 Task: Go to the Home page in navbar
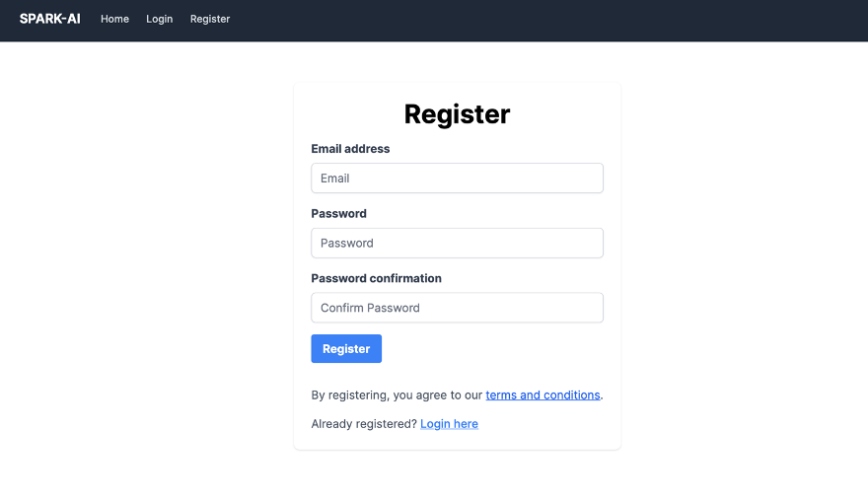[x=114, y=19]
